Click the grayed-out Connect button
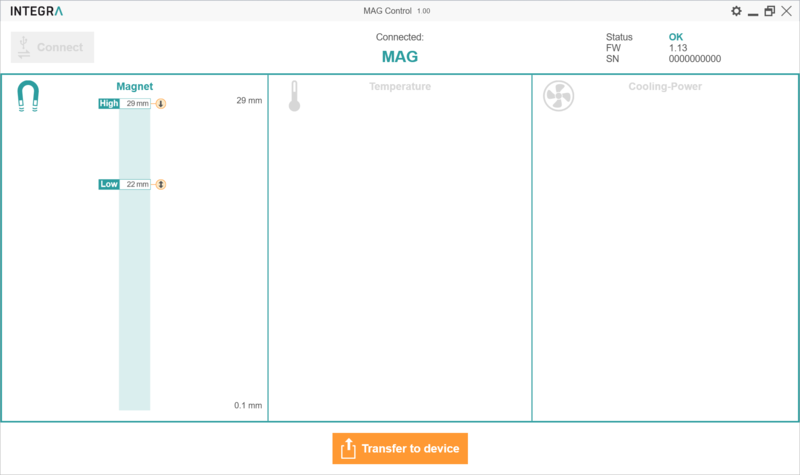Screen dimensions: 800x475 [53, 47]
